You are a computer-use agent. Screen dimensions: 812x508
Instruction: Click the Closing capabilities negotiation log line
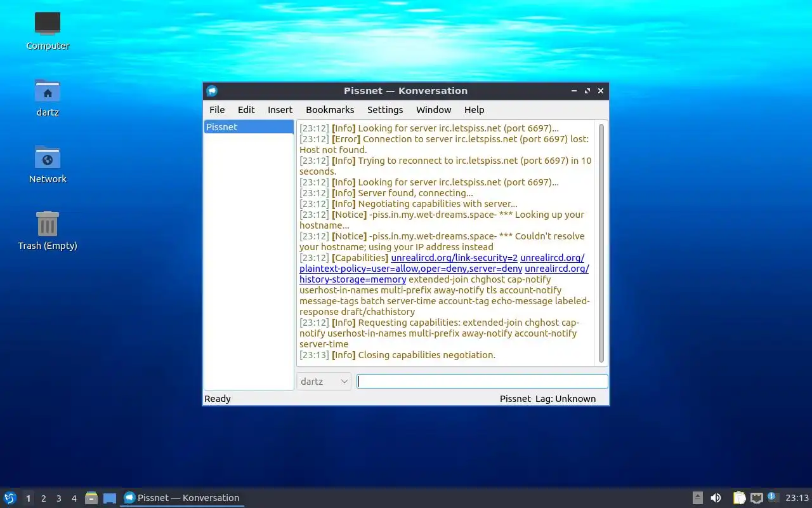click(397, 355)
